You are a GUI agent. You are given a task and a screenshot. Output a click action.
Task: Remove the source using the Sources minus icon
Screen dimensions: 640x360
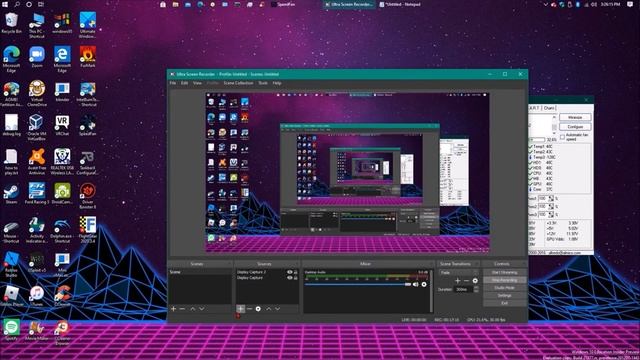coord(249,309)
